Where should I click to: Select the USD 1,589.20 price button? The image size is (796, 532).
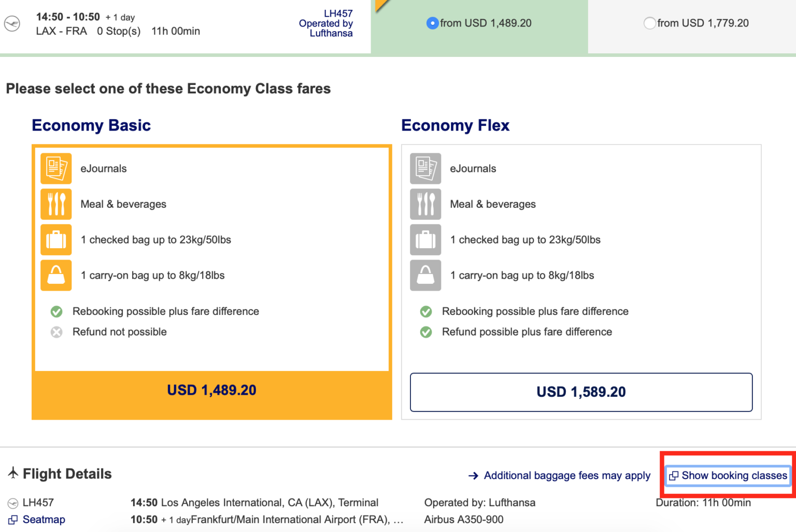[x=581, y=392]
